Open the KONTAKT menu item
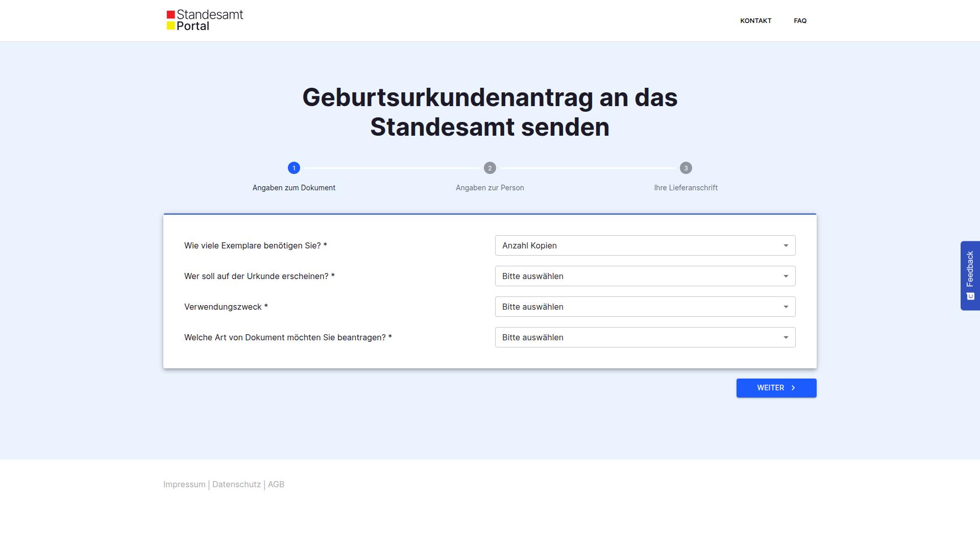 [x=756, y=21]
